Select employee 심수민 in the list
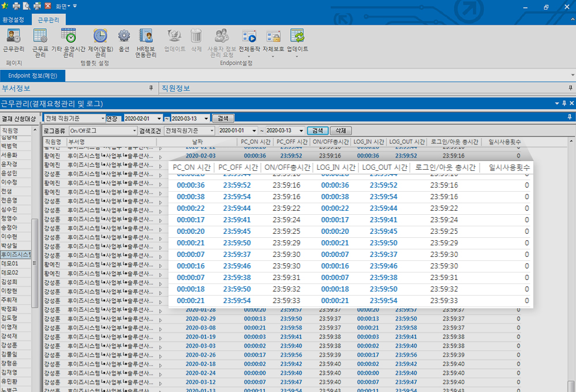This screenshot has width=576, height=392. (x=16, y=210)
